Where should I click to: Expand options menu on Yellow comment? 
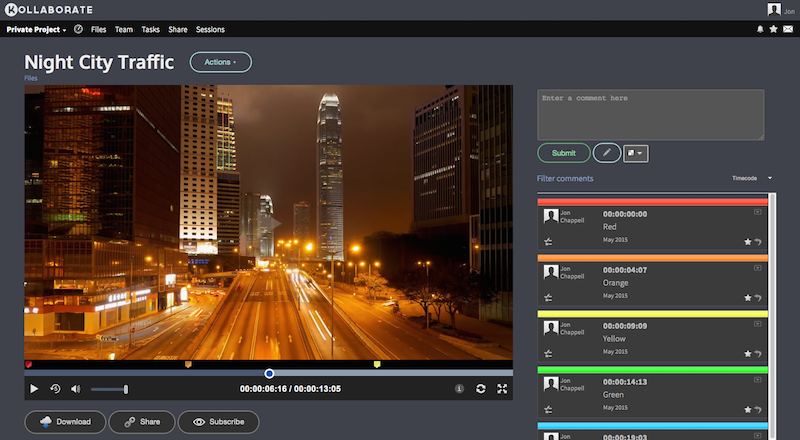point(758,324)
